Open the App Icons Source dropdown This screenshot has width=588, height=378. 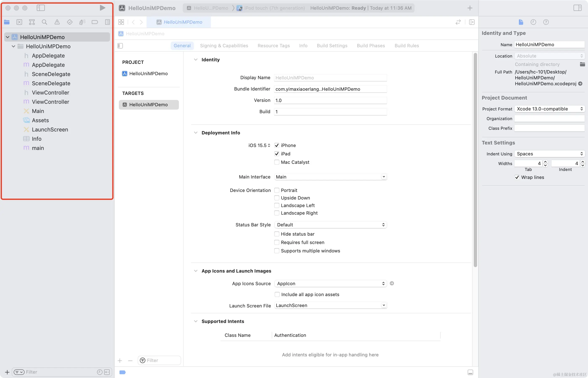(331, 283)
